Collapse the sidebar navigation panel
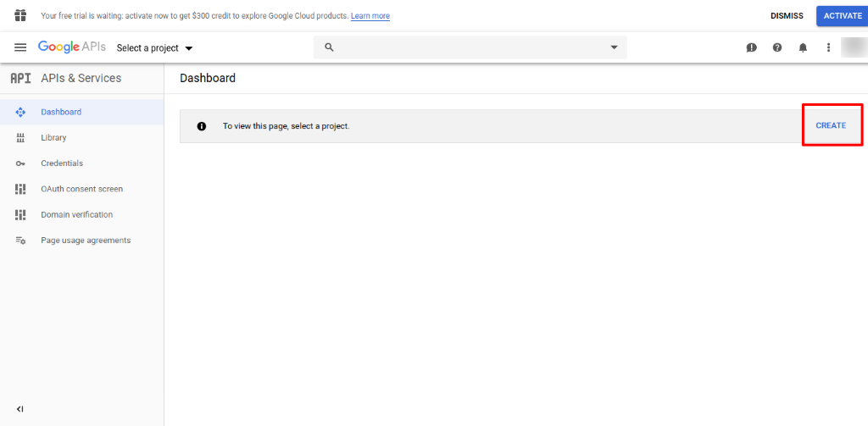 (20, 409)
